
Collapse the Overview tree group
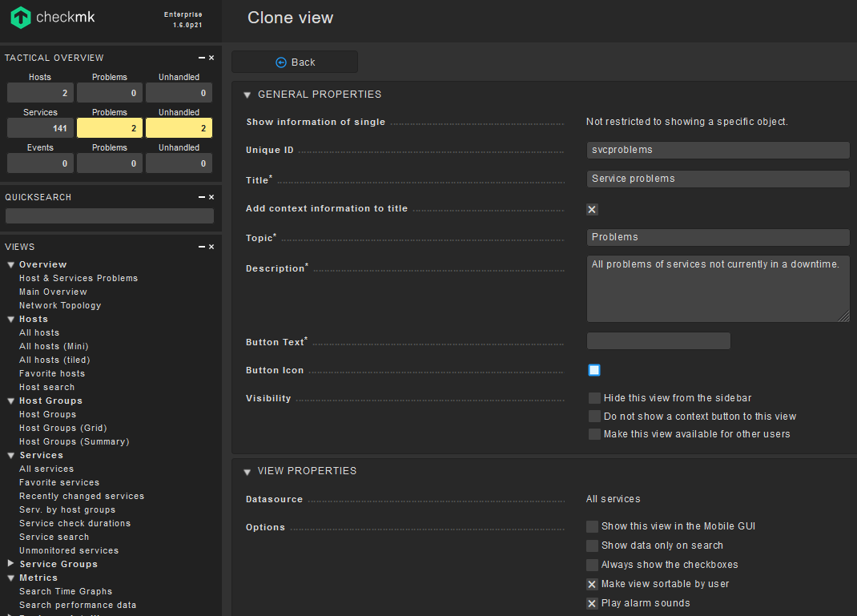[x=10, y=264]
